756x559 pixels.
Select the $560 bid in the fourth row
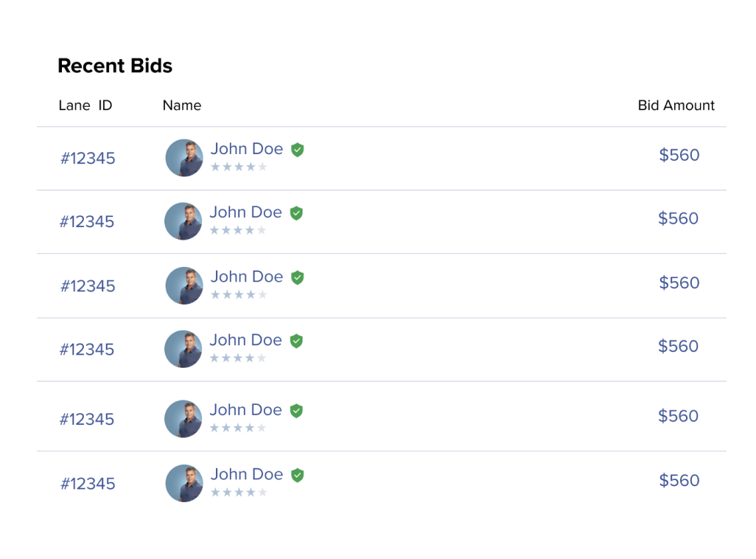point(678,346)
